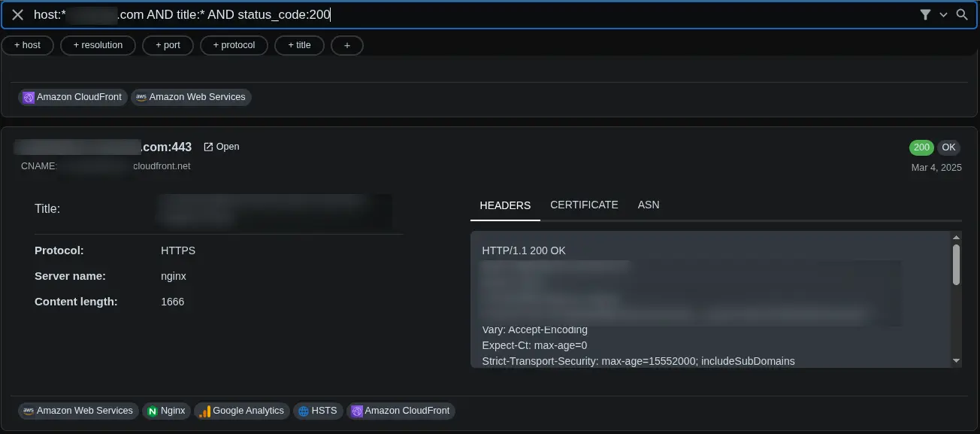Click the Nginx technology tag
This screenshot has width=980, height=434.
[x=166, y=411]
